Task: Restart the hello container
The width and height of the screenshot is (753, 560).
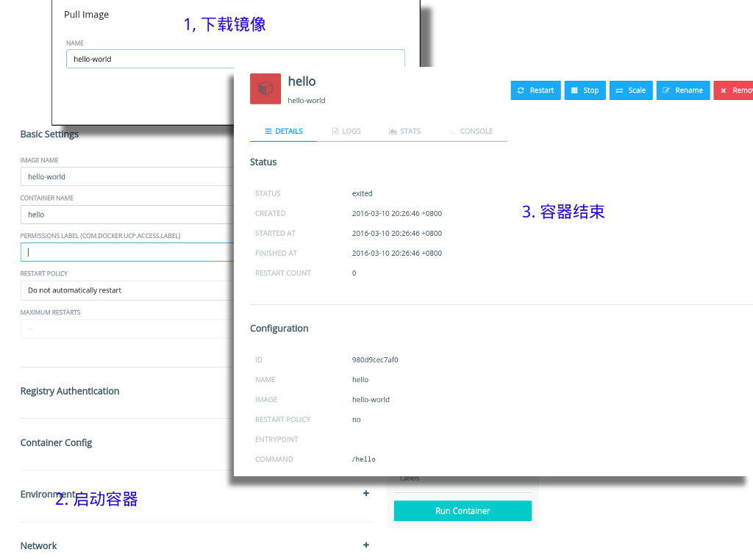Action: tap(535, 90)
